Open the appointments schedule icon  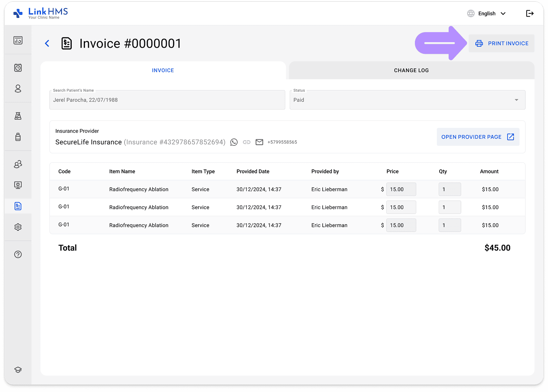tap(18, 67)
